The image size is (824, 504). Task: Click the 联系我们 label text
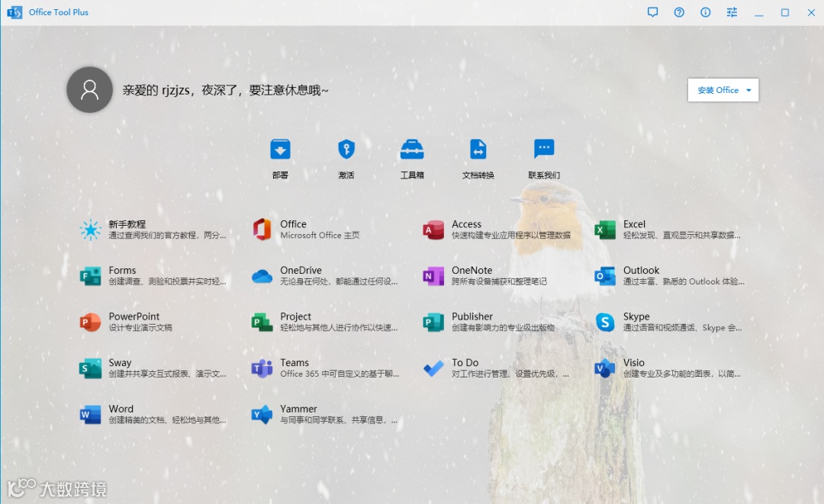coord(544,175)
